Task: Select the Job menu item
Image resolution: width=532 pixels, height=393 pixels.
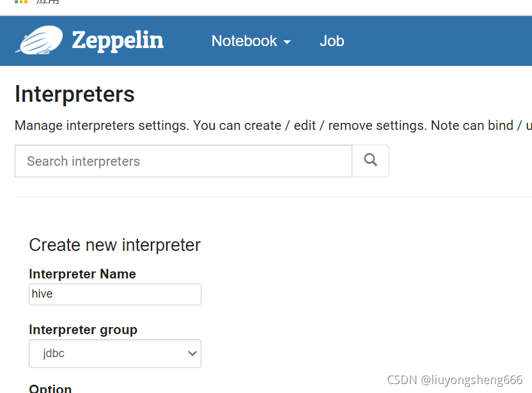Action: coord(331,41)
